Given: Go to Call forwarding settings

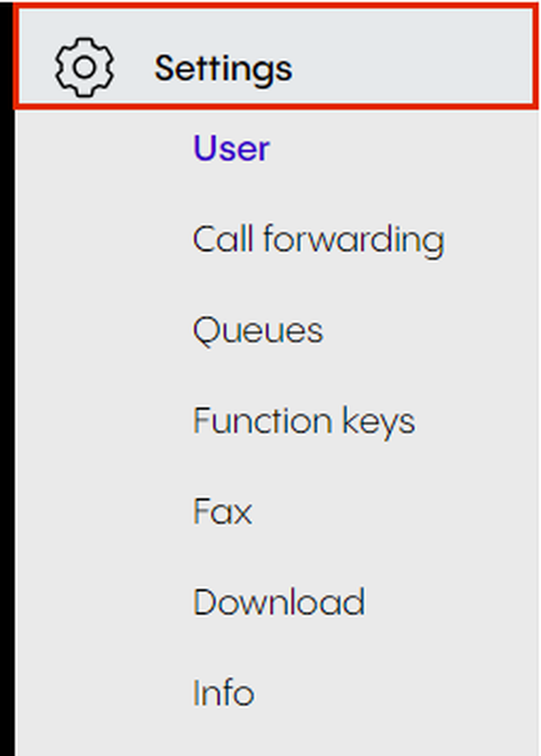Looking at the screenshot, I should pyautogui.click(x=318, y=240).
